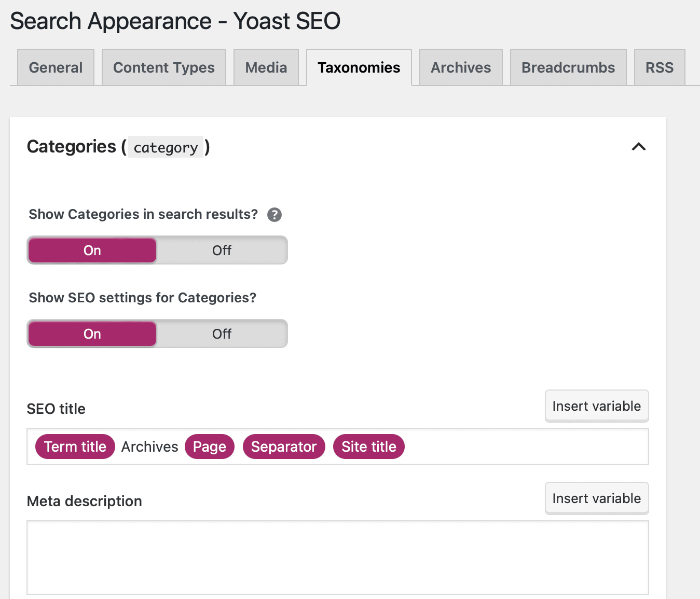Select the Page variable pill

tap(209, 446)
